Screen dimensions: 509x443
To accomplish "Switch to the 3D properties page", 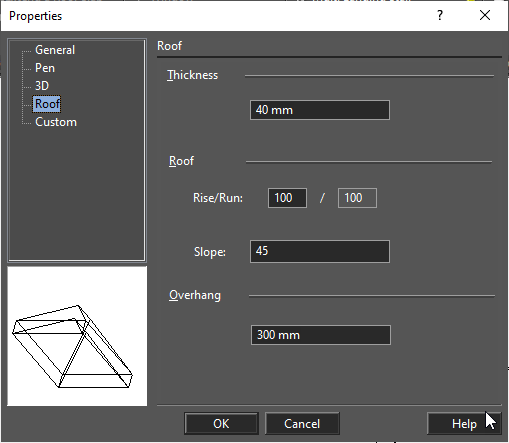I will [x=42, y=86].
